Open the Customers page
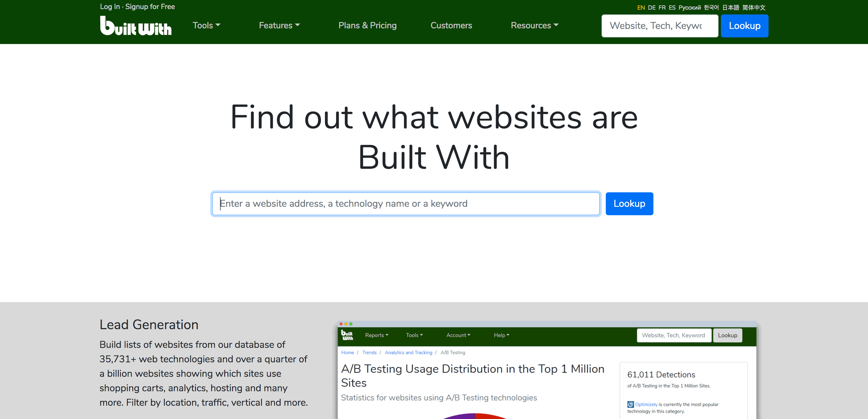This screenshot has height=419, width=868. pos(451,25)
